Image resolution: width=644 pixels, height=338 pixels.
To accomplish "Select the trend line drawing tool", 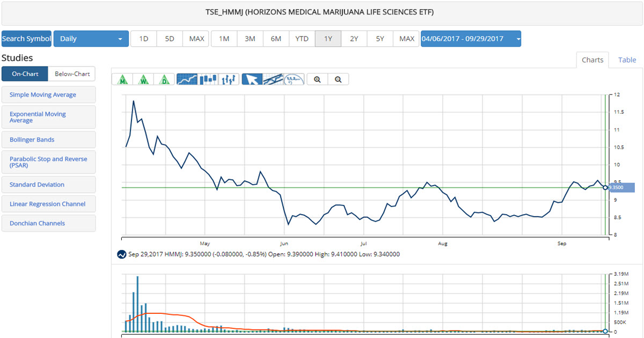I will (x=273, y=79).
